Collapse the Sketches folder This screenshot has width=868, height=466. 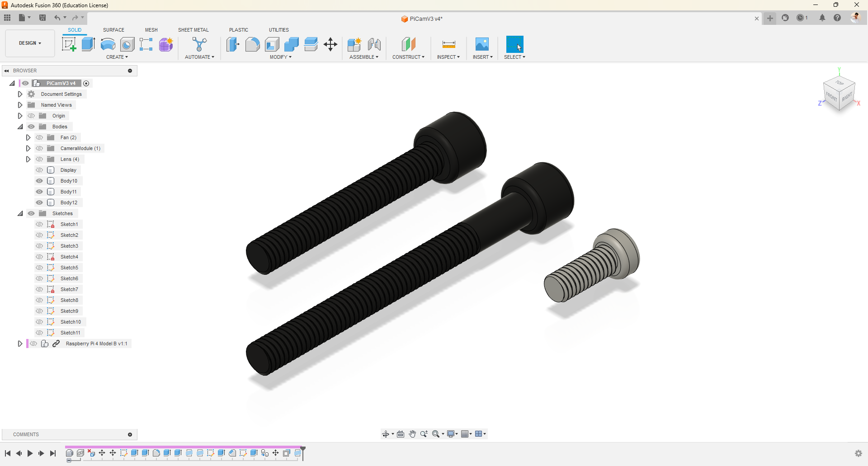point(20,213)
